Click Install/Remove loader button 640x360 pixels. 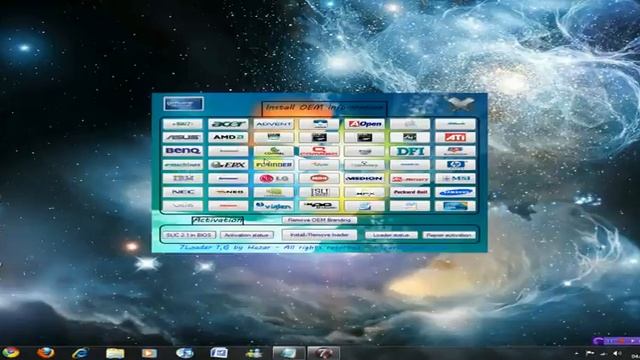[x=319, y=235]
